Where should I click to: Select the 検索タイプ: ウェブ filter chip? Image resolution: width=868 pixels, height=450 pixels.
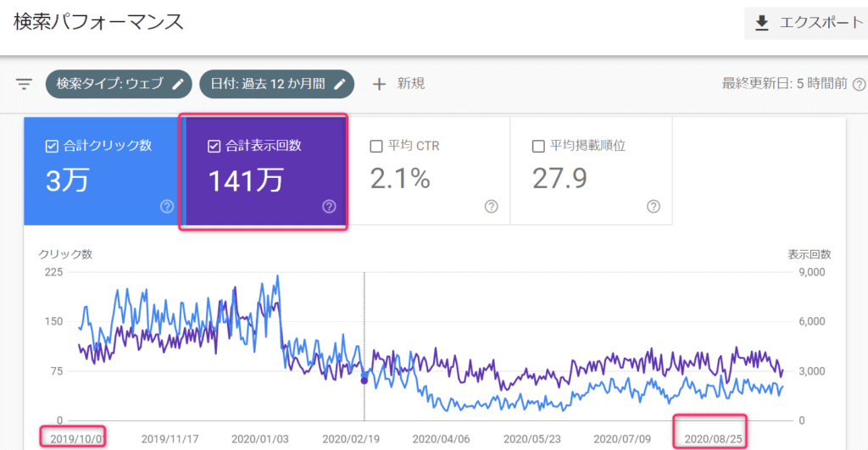pyautogui.click(x=119, y=84)
